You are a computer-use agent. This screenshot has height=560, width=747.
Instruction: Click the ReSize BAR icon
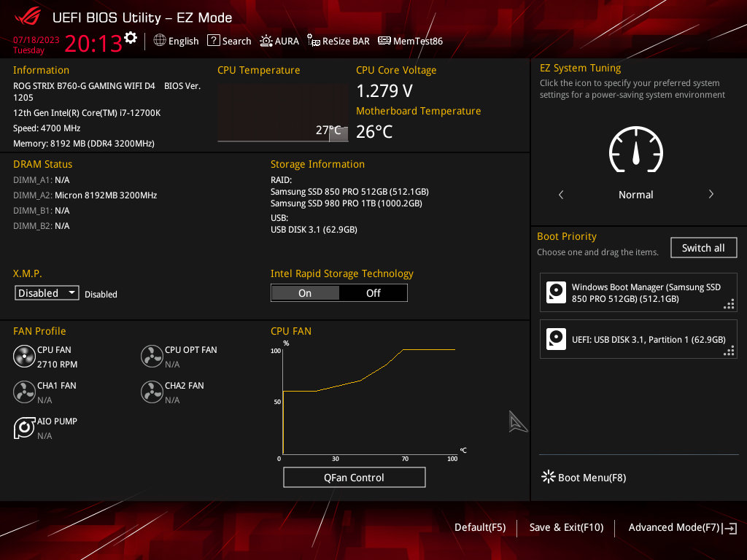click(x=314, y=41)
